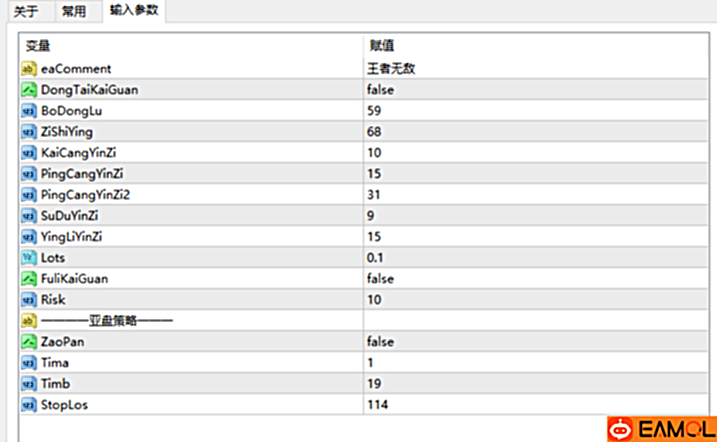Toggle the FuliKaiGuan false value
The width and height of the screenshot is (717, 442).
point(380,278)
